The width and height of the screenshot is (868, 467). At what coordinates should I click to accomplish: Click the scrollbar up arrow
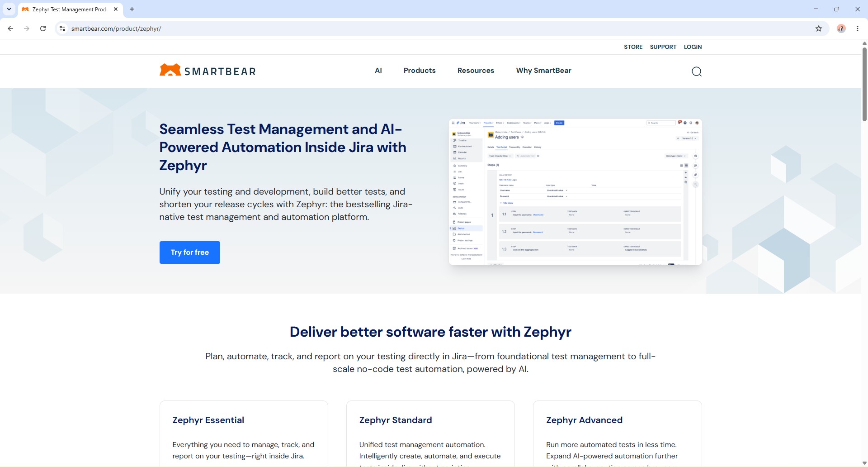[x=864, y=43]
